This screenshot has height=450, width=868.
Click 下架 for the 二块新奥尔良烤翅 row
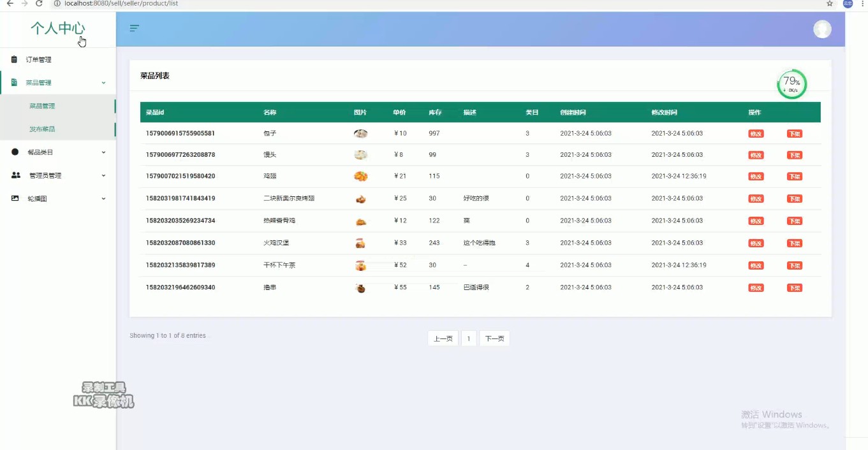[795, 199]
